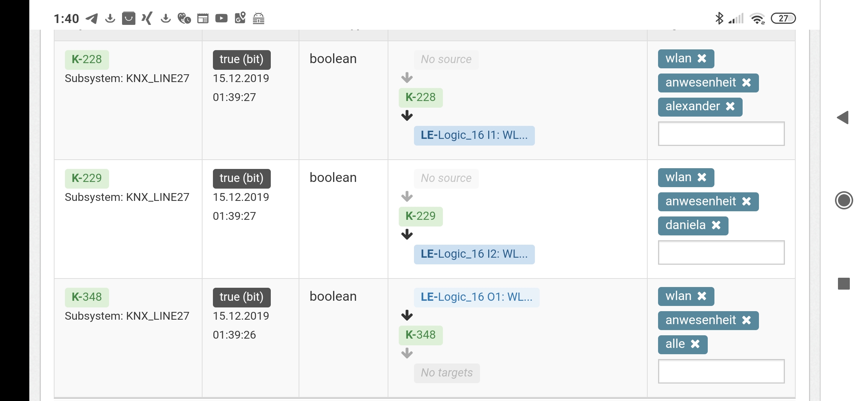Tap the Android back navigation triangle

point(843,118)
